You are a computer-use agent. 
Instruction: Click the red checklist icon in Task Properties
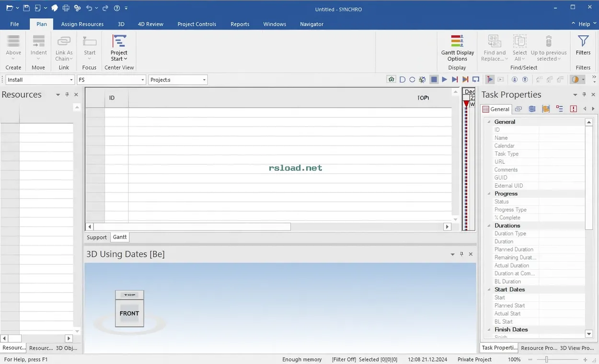pos(560,109)
